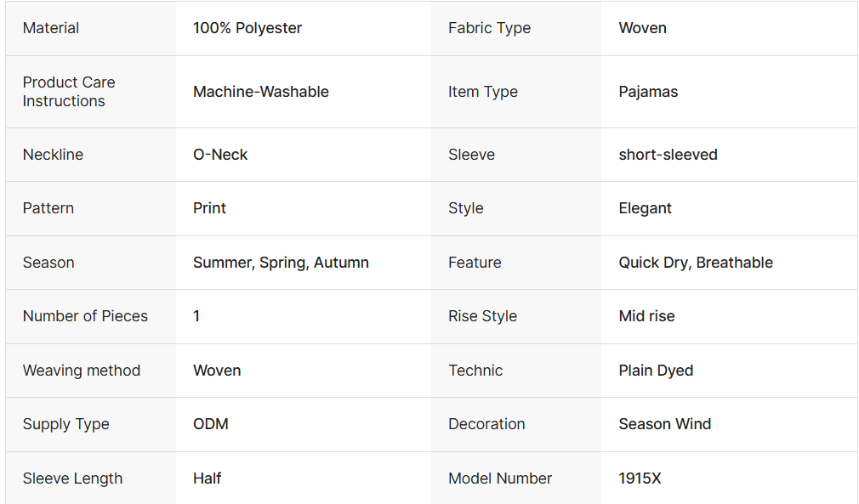Click Summer, Spring, Autumn season value

coord(281,263)
